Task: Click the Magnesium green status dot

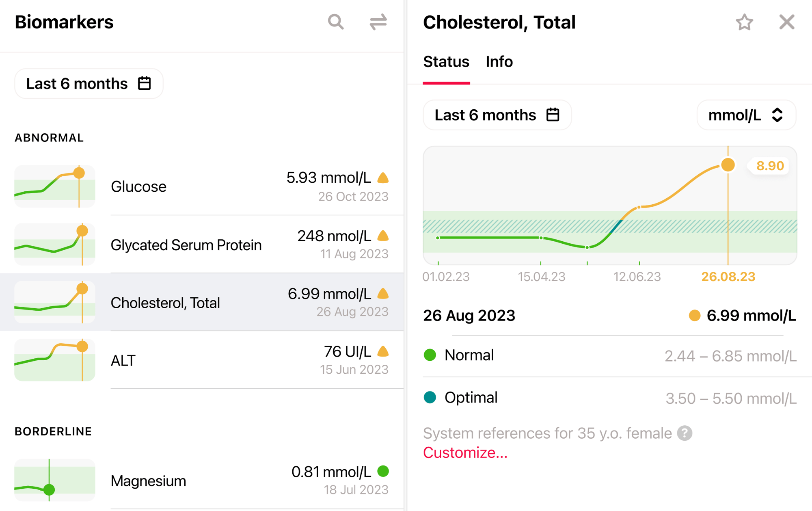Action: 383,471
